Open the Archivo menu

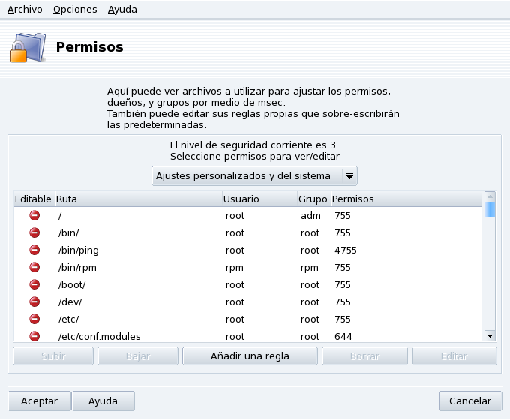[x=25, y=10]
